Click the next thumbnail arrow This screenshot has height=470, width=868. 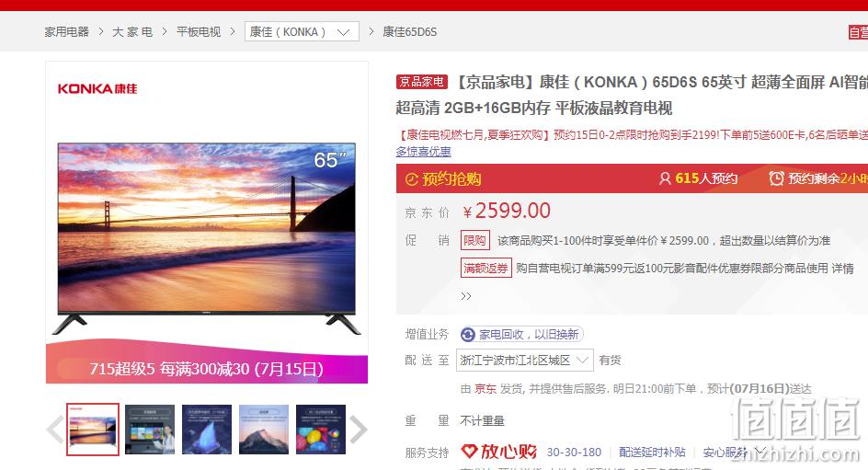click(359, 430)
